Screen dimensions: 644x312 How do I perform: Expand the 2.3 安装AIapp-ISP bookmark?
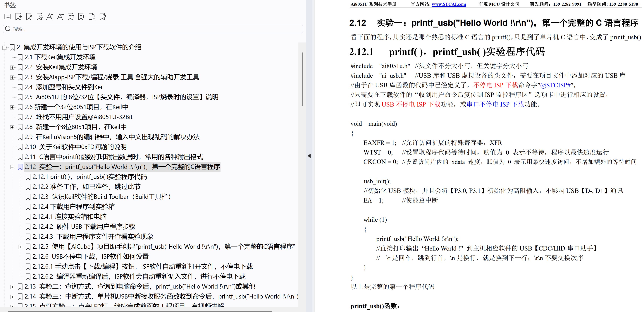coord(12,78)
